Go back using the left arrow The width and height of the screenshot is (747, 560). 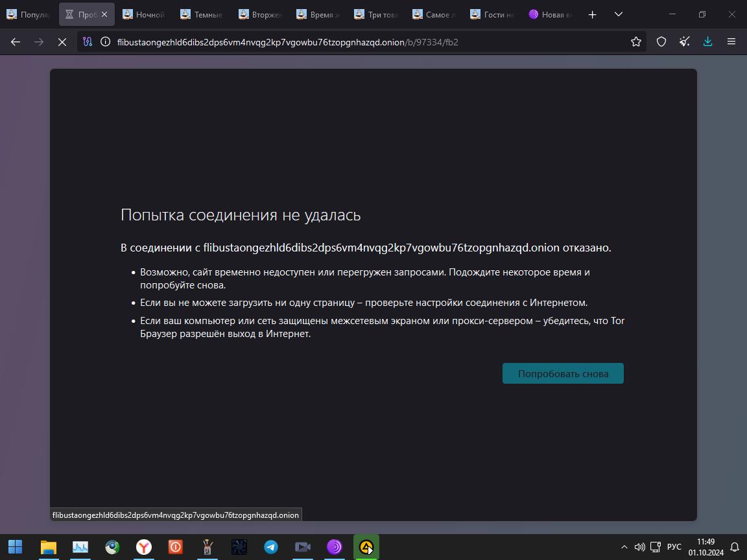pyautogui.click(x=15, y=41)
